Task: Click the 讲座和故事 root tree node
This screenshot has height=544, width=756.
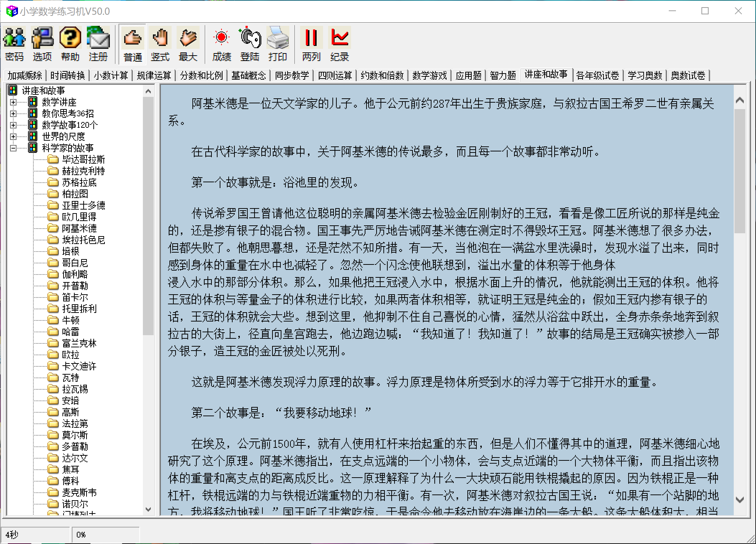Action: coord(43,90)
